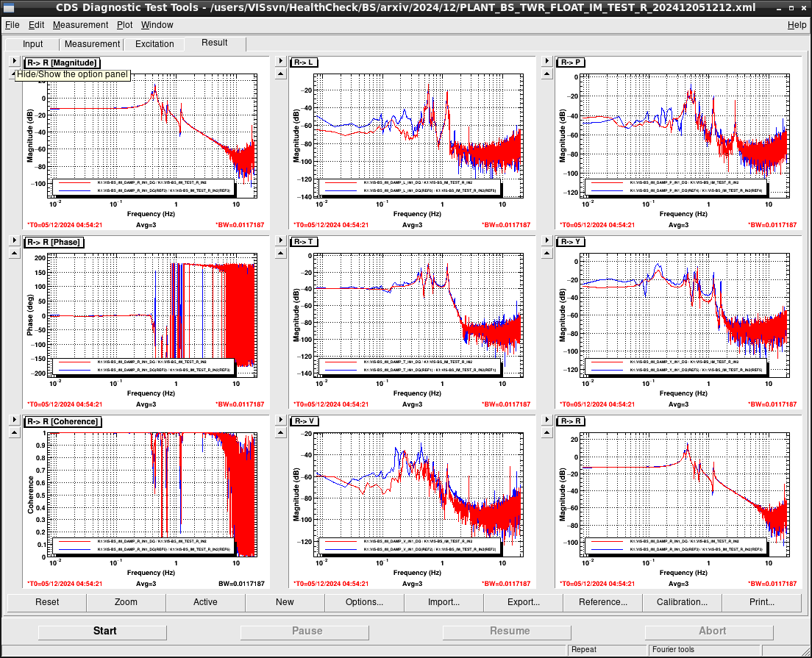Click up-arrow icon beside R-> T plot
The height and width of the screenshot is (658, 812).
click(x=281, y=253)
